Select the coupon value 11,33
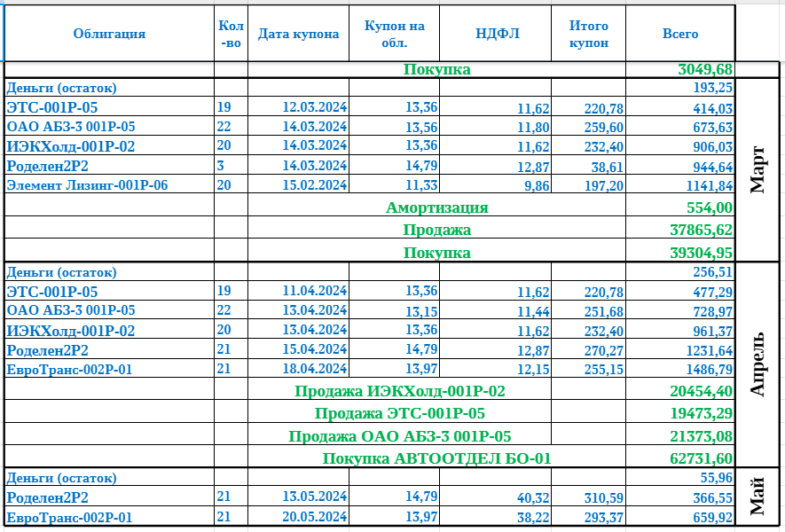785x532 pixels. pos(421,184)
